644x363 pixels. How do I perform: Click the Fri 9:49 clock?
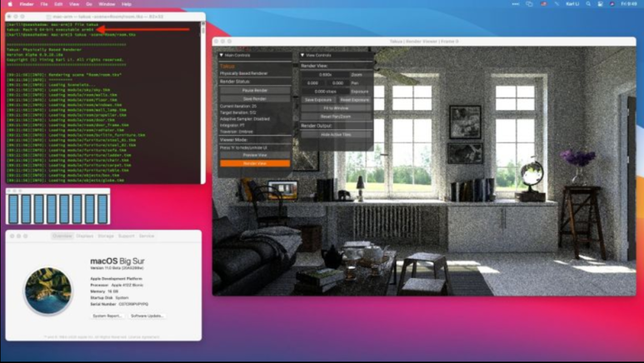(x=629, y=4)
